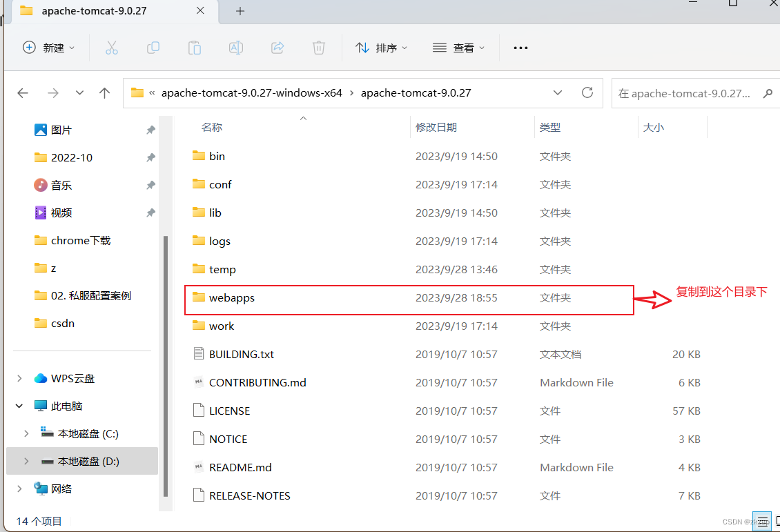Viewport: 780px width, 532px height.
Task: Click apache-tomcat-9.0.27 breadcrumb segment
Action: point(416,93)
